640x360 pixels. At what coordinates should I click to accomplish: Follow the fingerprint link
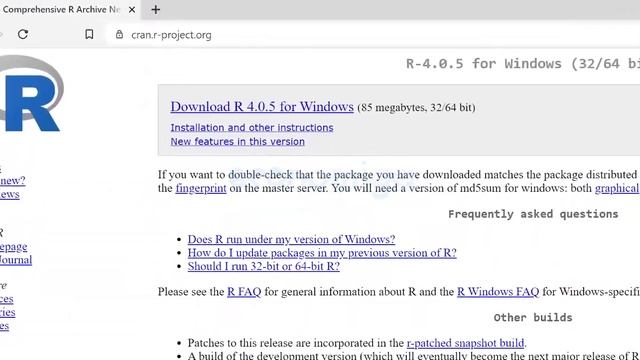[201, 188]
